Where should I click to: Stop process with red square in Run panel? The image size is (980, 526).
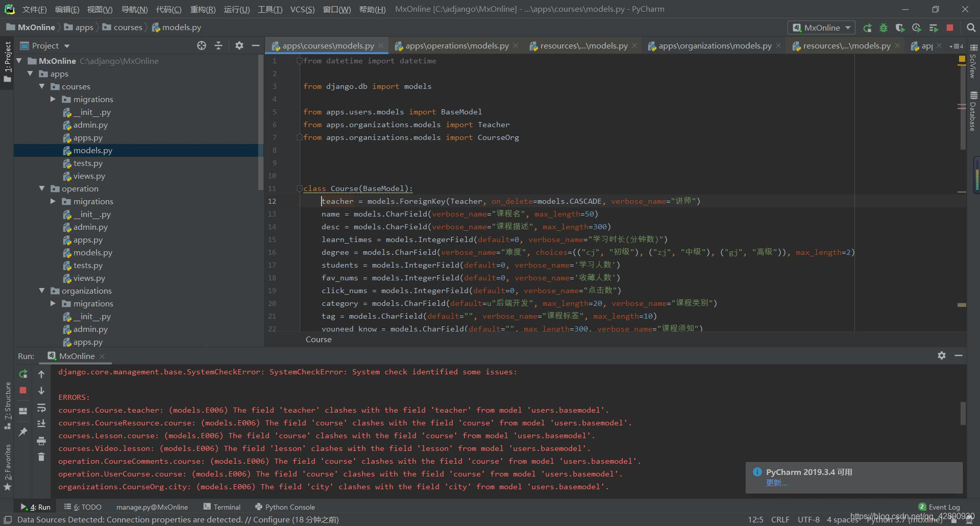23,391
